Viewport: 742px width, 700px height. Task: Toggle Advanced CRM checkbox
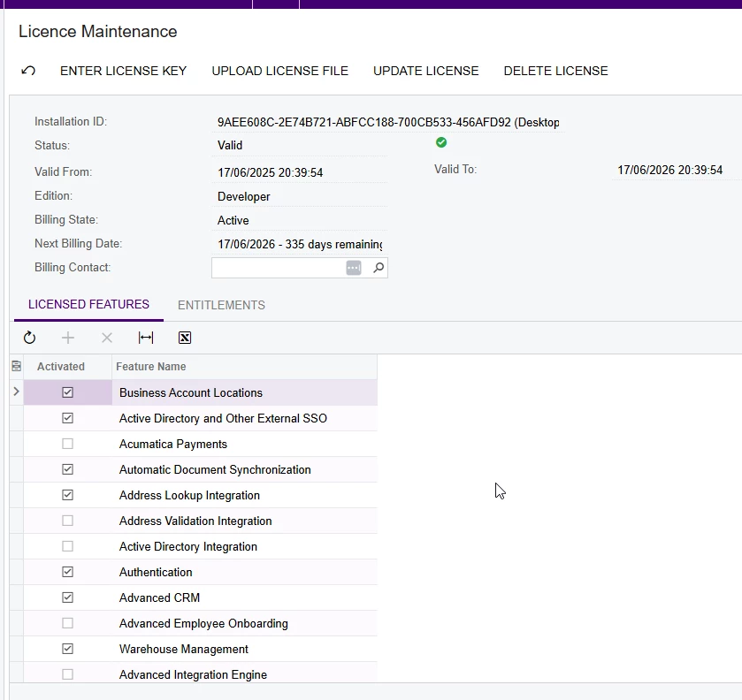[x=68, y=597]
